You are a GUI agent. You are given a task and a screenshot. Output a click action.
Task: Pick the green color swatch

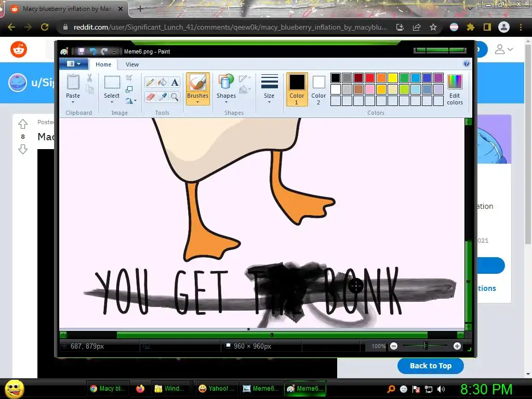[x=404, y=78]
